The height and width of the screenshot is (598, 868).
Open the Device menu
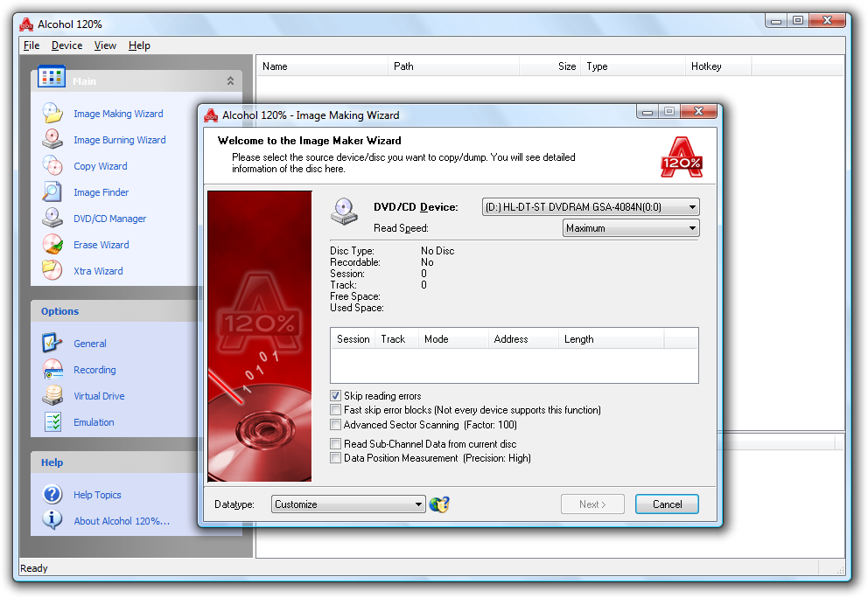(66, 45)
